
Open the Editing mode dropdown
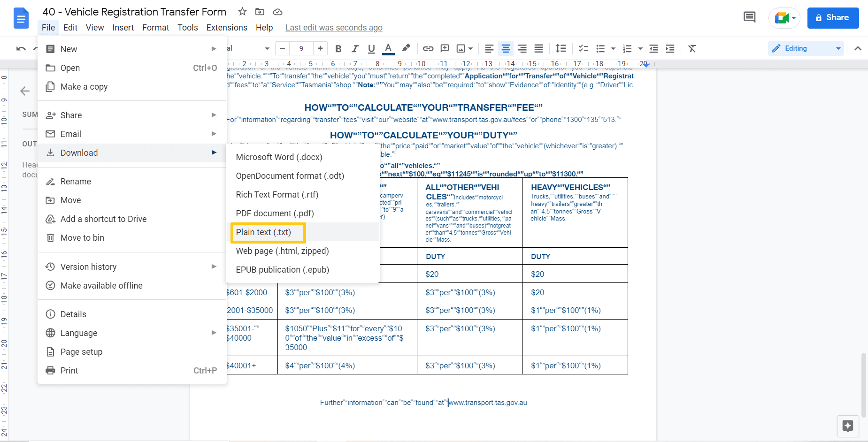click(806, 48)
